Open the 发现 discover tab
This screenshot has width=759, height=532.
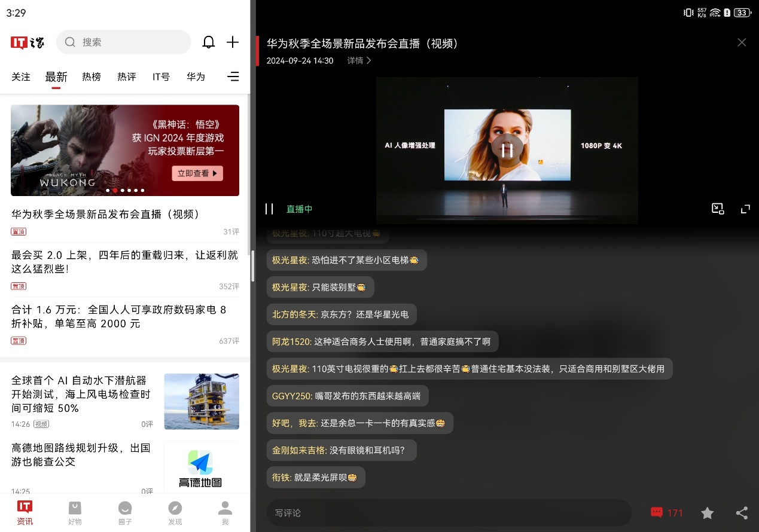point(175,512)
